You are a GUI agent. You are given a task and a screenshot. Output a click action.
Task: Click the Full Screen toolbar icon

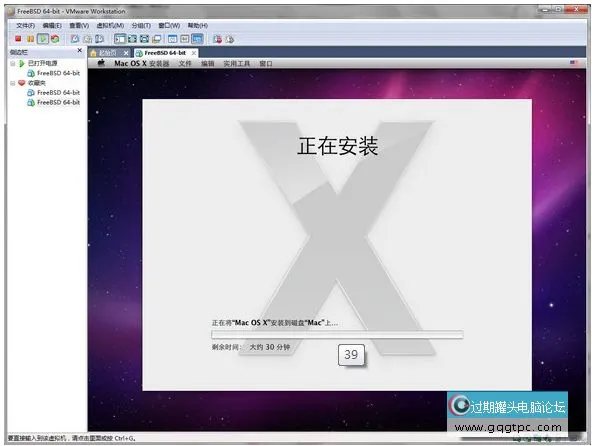[x=132, y=39]
